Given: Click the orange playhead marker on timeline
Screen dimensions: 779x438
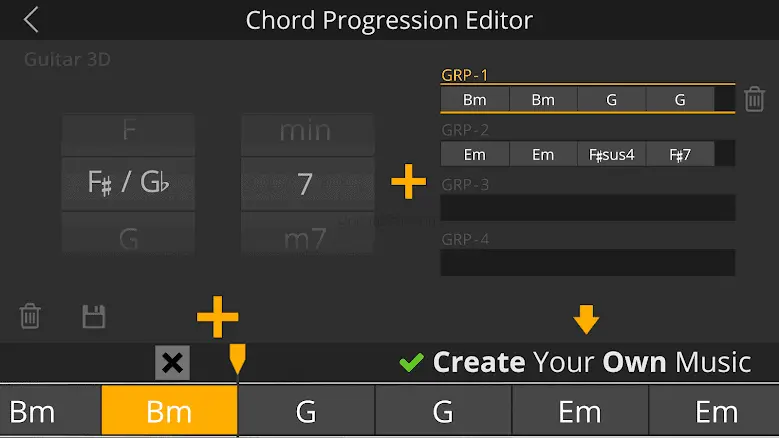Looking at the screenshot, I should point(237,359).
